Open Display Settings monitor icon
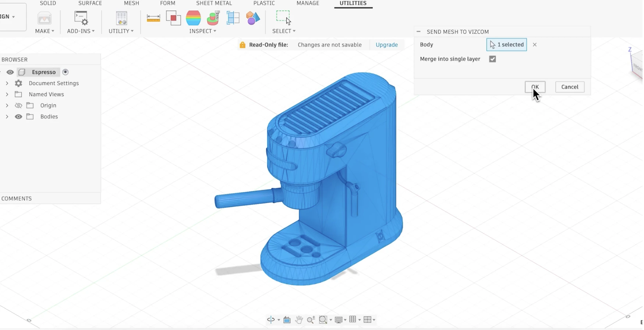The image size is (644, 330). coord(339,320)
